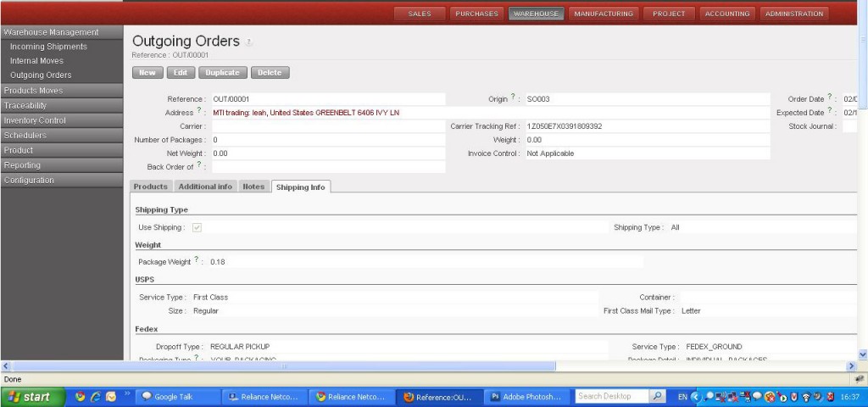Go to Outgoing Orders in sidebar
868x407 pixels.
pyautogui.click(x=41, y=75)
